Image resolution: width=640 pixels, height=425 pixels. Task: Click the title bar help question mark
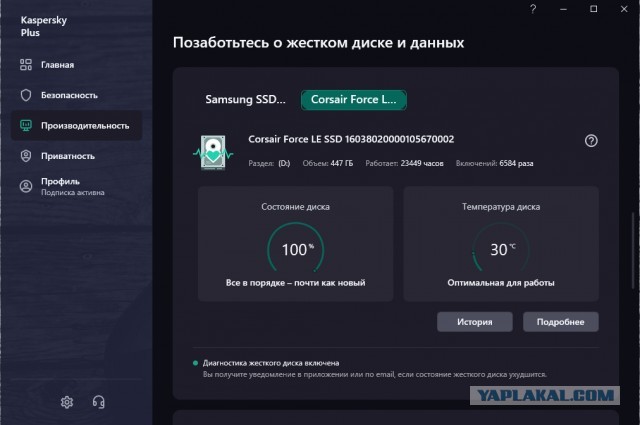pyautogui.click(x=533, y=9)
